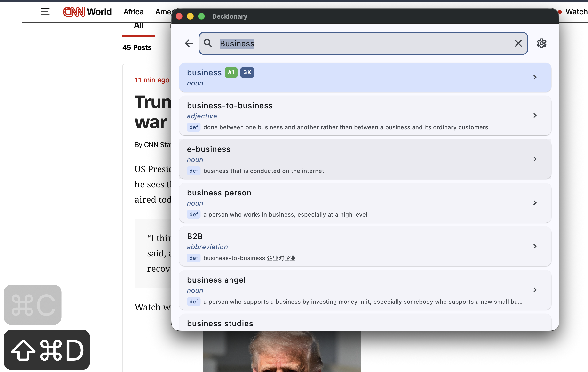Maximize the Deckionary window with green button

tap(201, 16)
